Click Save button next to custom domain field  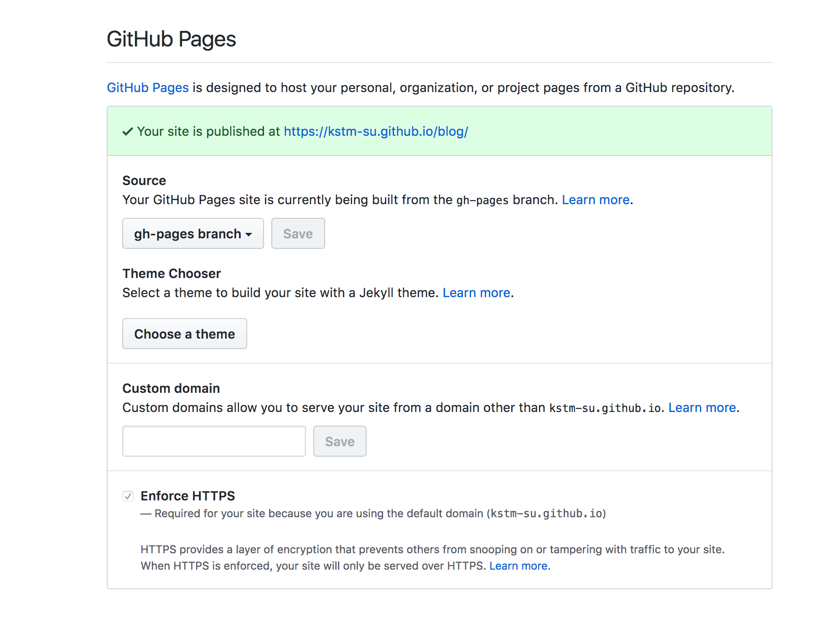click(x=340, y=441)
